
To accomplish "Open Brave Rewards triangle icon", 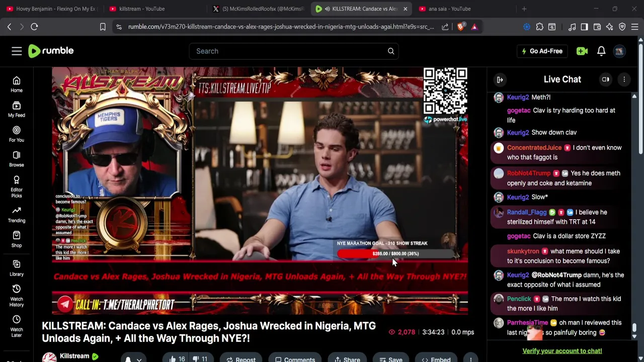I will click(474, 27).
